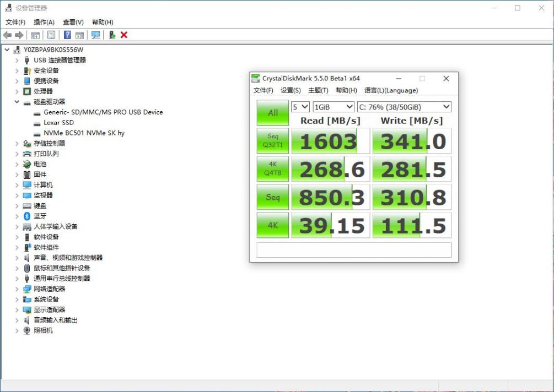Click the network adapters icon
The height and width of the screenshot is (392, 554).
[x=27, y=289]
